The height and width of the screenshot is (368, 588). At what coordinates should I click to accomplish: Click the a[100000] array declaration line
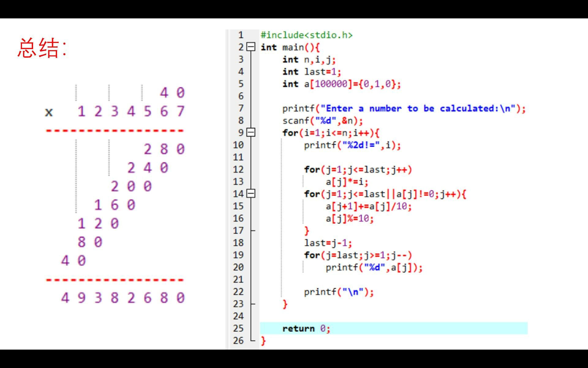(341, 84)
